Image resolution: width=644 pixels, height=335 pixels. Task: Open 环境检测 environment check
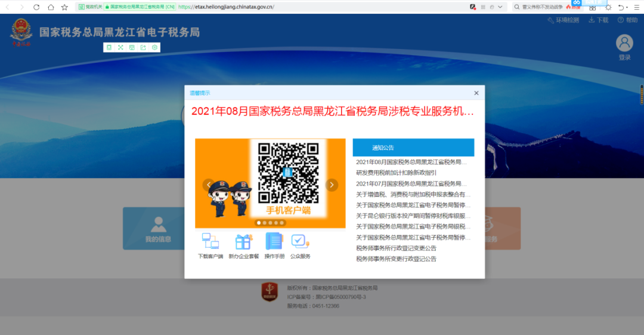563,20
